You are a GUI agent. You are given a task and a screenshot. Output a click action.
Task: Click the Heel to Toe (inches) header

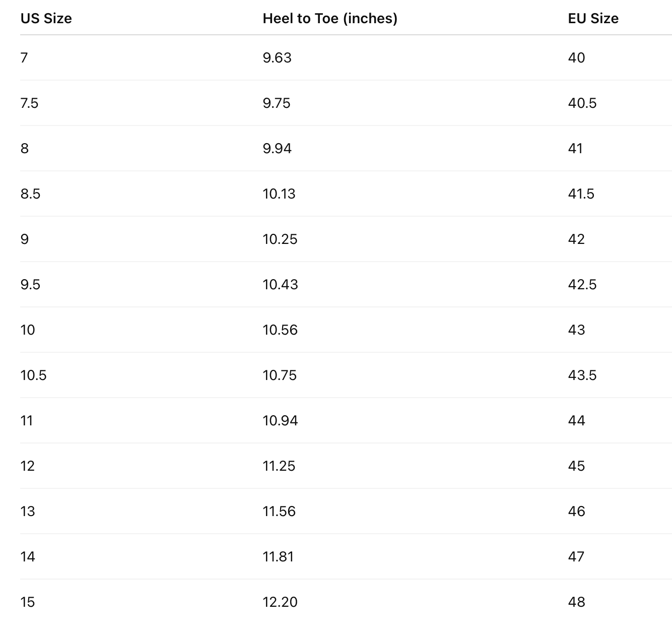point(330,19)
